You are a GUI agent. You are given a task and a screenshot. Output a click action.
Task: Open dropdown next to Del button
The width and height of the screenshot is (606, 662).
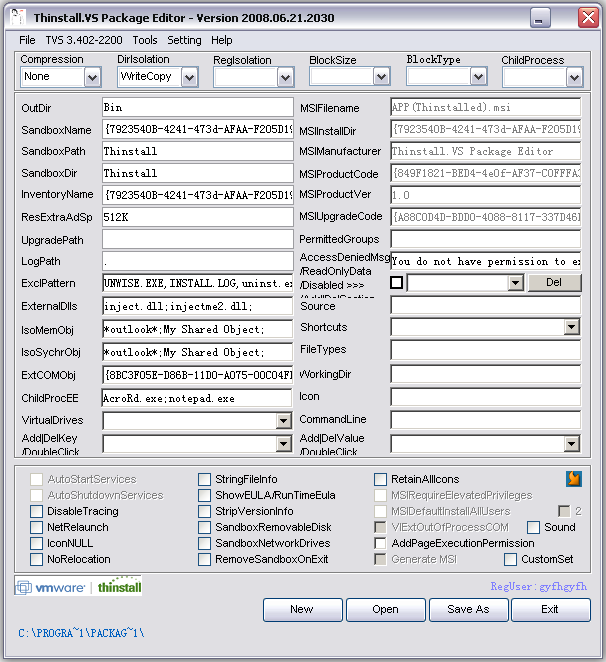click(x=515, y=283)
